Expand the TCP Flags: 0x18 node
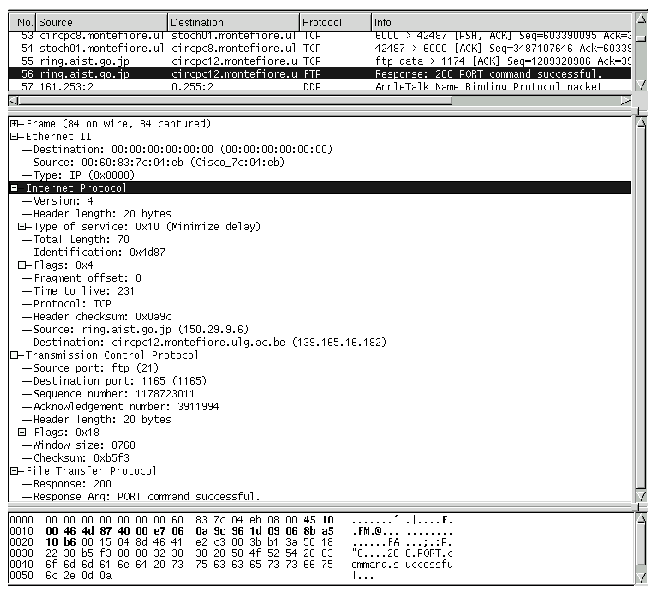This screenshot has width=658, height=596. (x=23, y=432)
